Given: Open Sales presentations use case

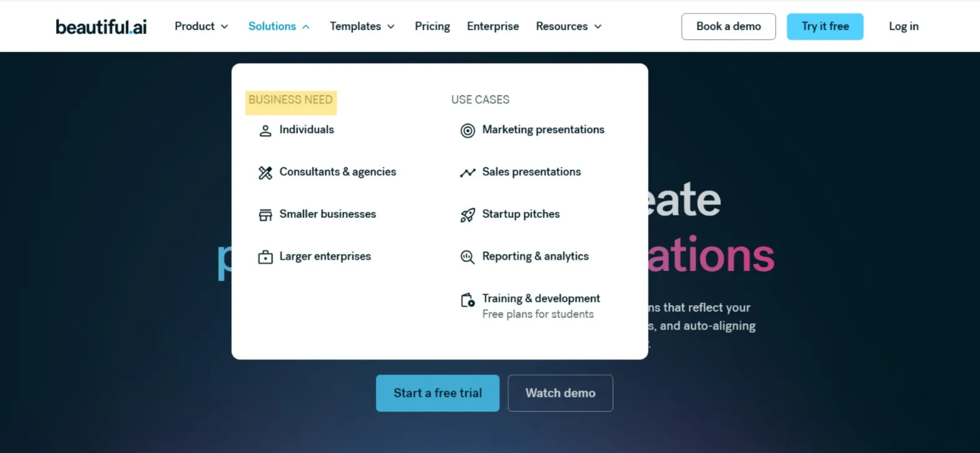Looking at the screenshot, I should click(531, 171).
